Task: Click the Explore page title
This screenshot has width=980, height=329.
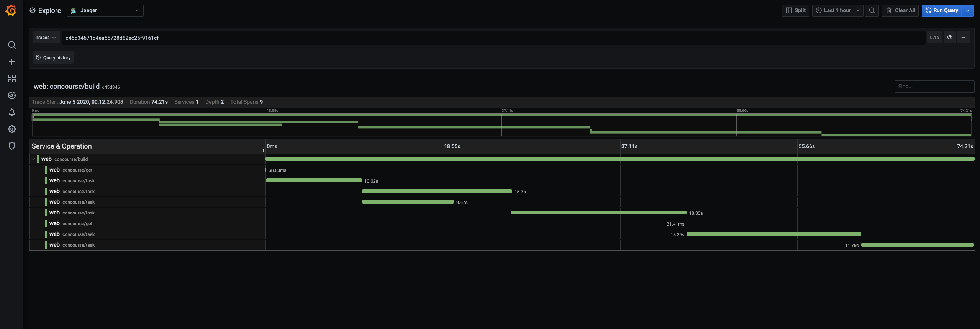Action: (x=49, y=11)
